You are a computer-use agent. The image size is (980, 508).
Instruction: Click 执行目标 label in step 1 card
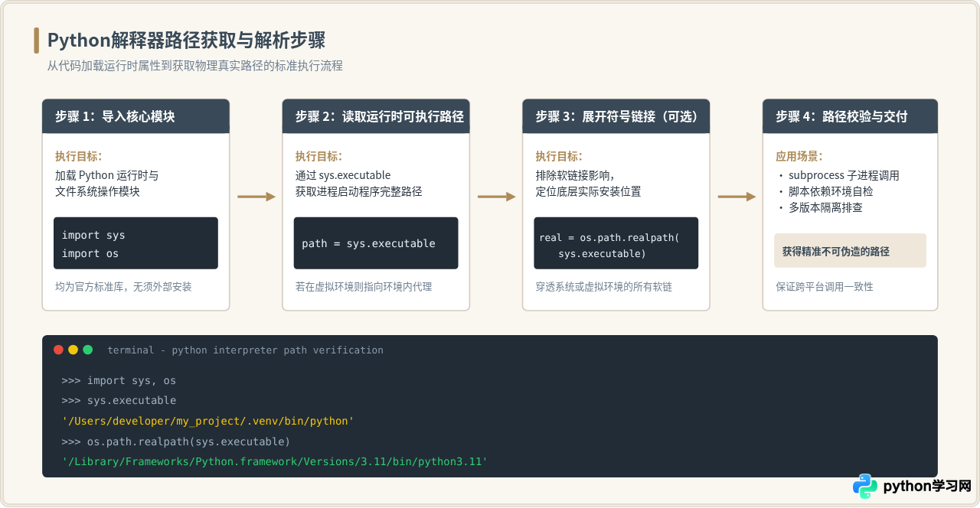pyautogui.click(x=78, y=156)
